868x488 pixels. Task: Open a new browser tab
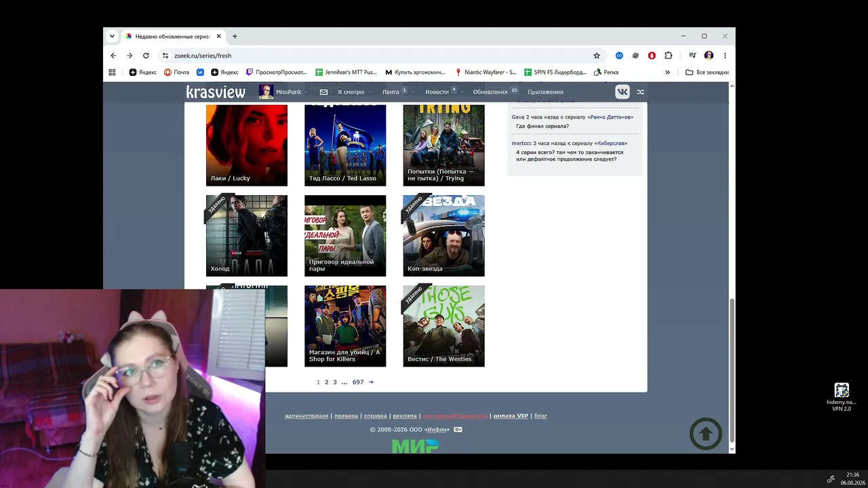pos(235,37)
